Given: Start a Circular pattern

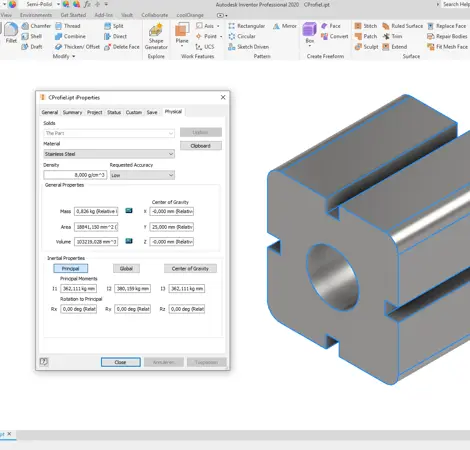Looking at the screenshot, I should [242, 36].
